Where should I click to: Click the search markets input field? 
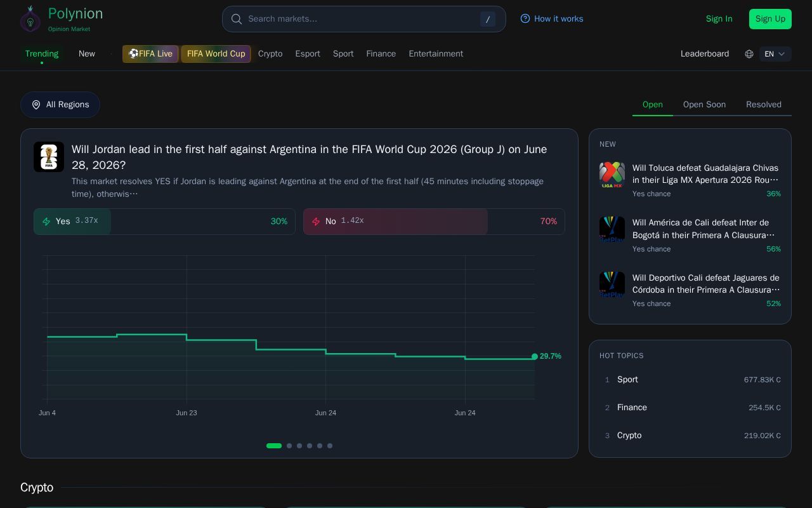(364, 19)
